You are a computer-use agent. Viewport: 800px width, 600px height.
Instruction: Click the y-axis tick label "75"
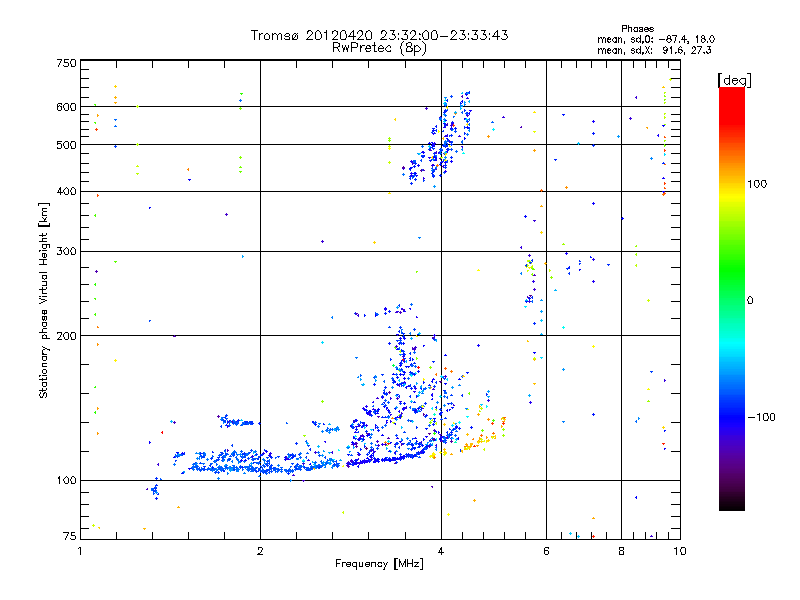click(70, 536)
